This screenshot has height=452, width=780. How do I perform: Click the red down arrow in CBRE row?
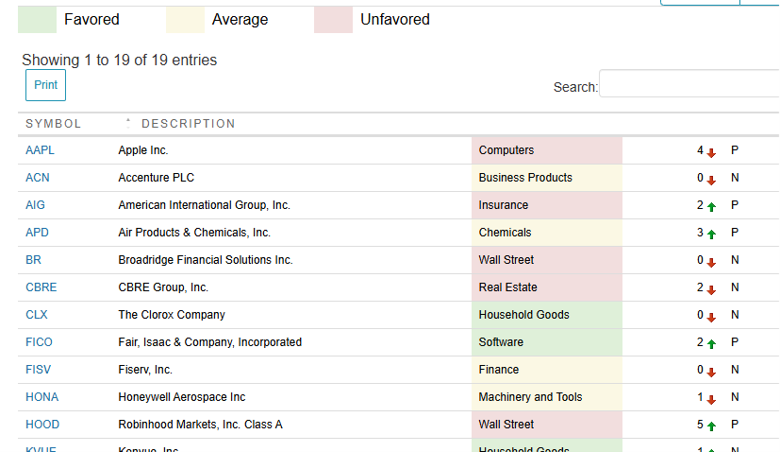pos(711,290)
